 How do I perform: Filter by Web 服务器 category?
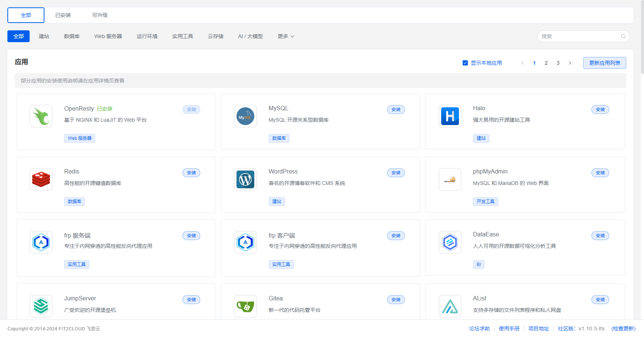[108, 36]
